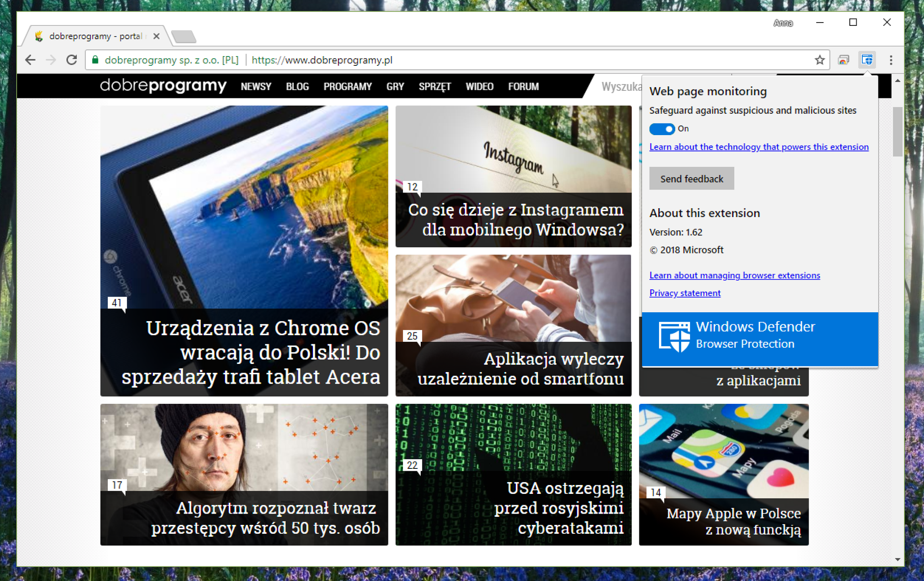The image size is (924, 581).
Task: Click Windows Defender Browser Protection toolbar icon
Action: (x=867, y=60)
